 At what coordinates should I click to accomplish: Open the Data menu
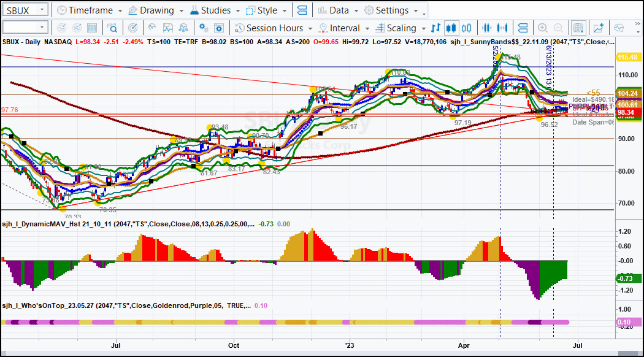pos(338,10)
